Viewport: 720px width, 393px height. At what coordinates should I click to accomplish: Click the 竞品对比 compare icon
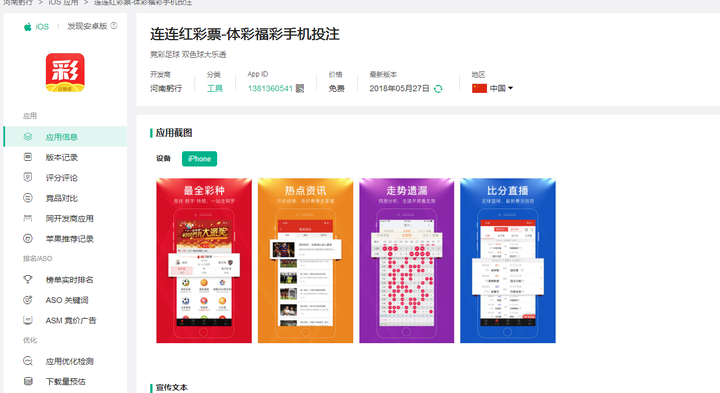tap(28, 198)
